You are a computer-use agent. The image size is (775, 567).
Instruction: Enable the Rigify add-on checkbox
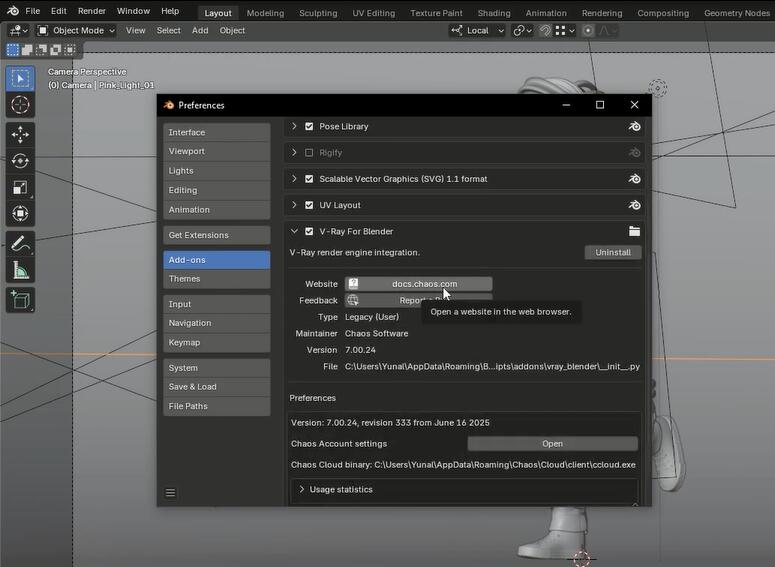coord(309,153)
